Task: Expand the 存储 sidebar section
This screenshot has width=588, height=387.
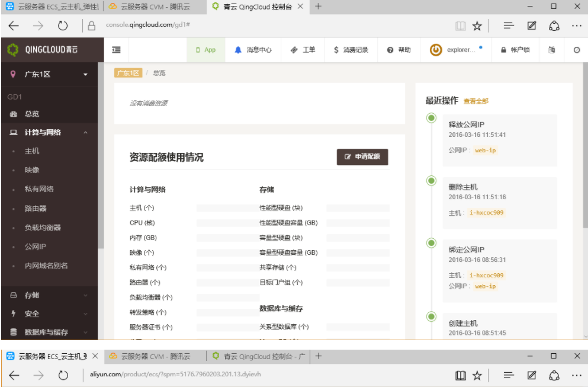Action: coord(49,295)
